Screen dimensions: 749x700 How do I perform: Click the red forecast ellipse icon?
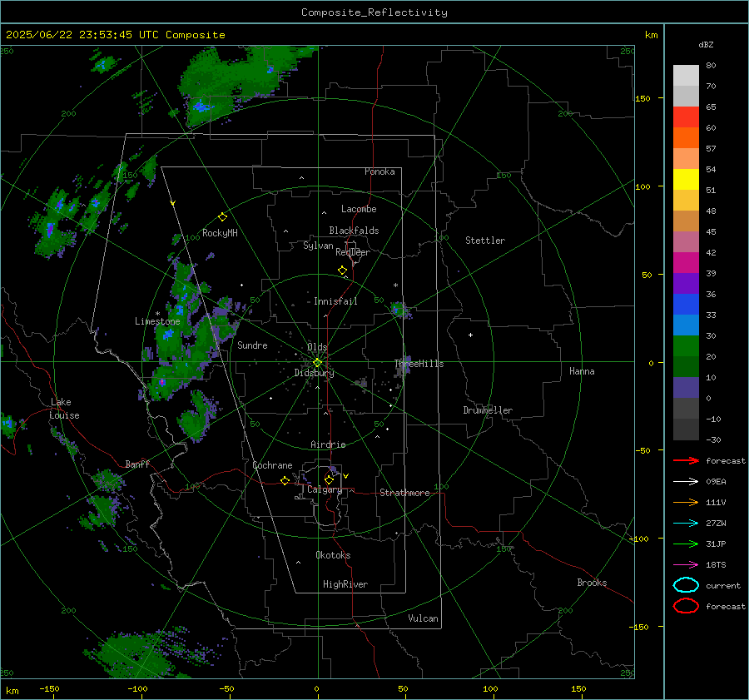[x=686, y=606]
